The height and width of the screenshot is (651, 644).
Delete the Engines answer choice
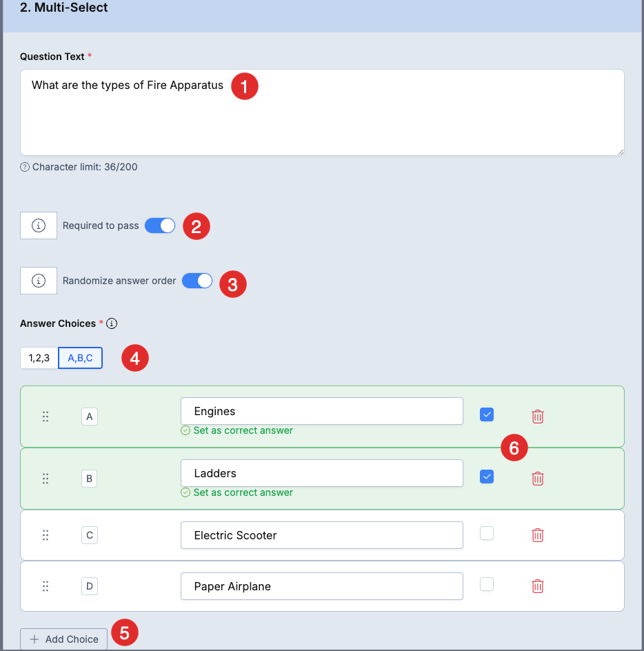pyautogui.click(x=537, y=417)
